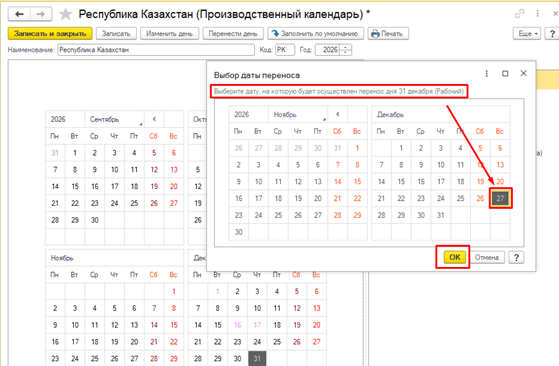Select December 17 in main calendar
Image resolution: width=559 pixels, height=366 pixels.
[x=257, y=325]
